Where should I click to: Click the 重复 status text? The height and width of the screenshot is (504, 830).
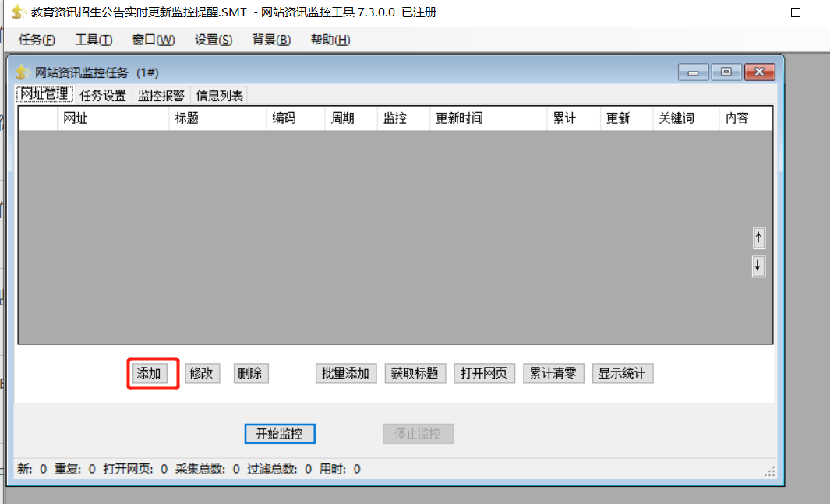[x=75, y=469]
